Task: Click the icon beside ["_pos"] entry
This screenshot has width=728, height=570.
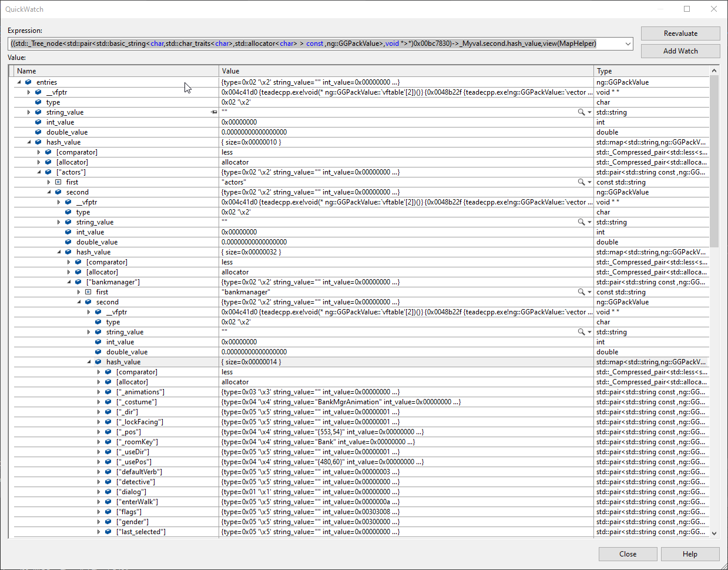Action: 108,432
